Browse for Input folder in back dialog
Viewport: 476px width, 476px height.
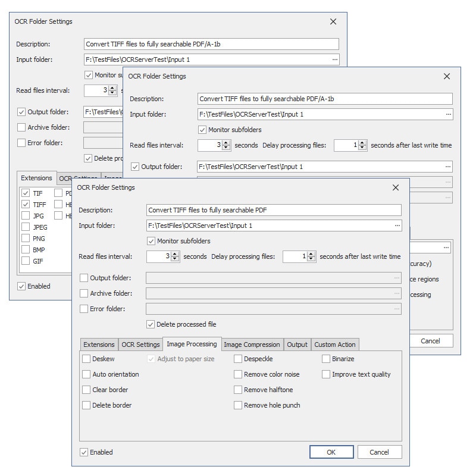334,59
